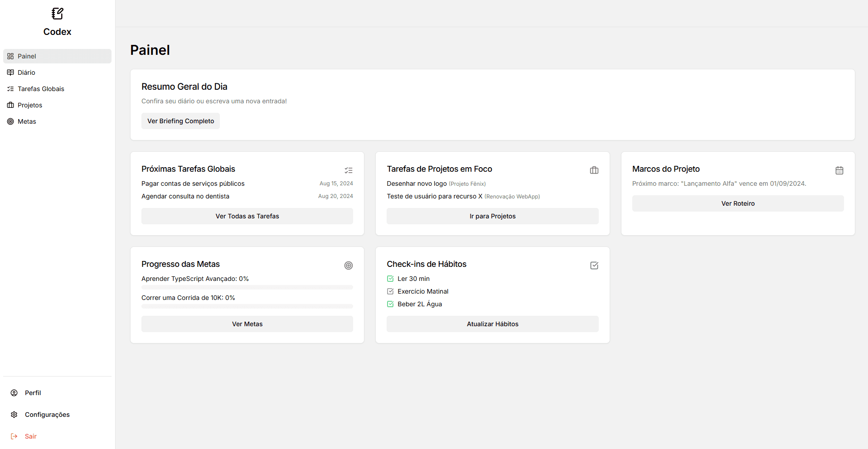The image size is (868, 449).
Task: Open the Pagar contas de serviços públicos task
Action: [193, 183]
